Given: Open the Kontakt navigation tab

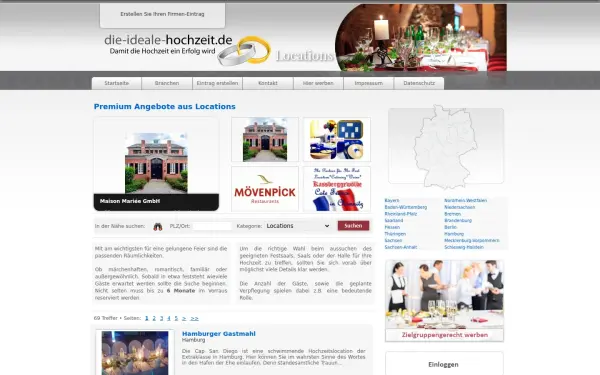Looking at the screenshot, I should [x=268, y=83].
